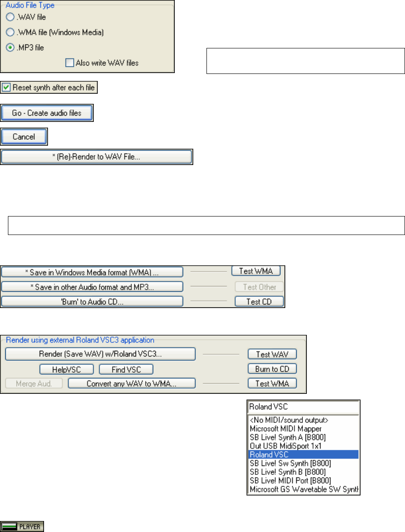Click Render (Save WAV) w/Roland VSC3 button
Viewport: 405px width, 532px height.
pyautogui.click(x=100, y=354)
